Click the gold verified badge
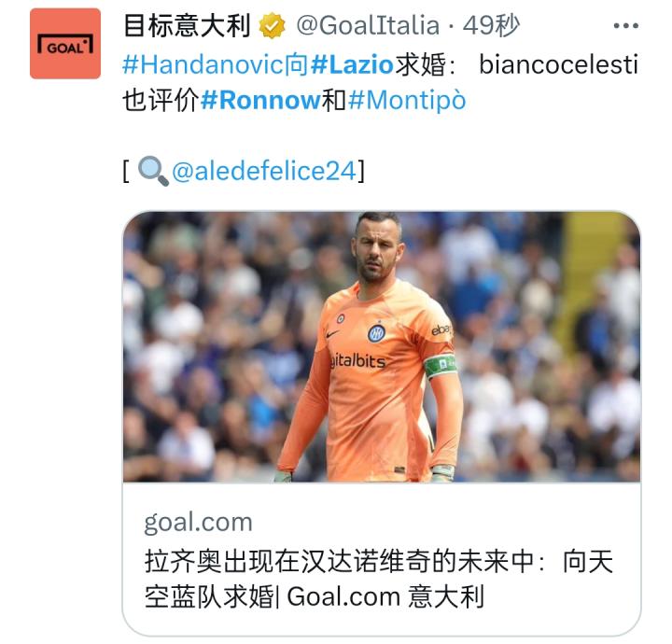The height and width of the screenshot is (644, 672). click(273, 26)
